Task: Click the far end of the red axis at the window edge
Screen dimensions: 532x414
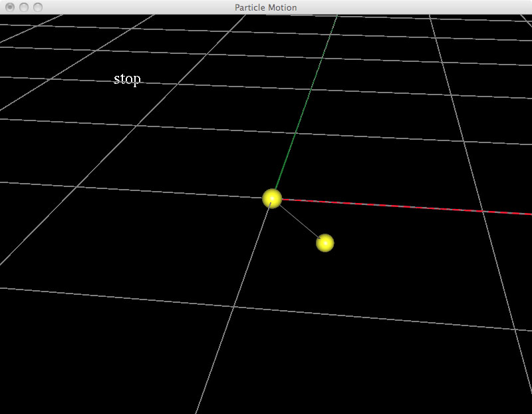Action: click(x=529, y=214)
